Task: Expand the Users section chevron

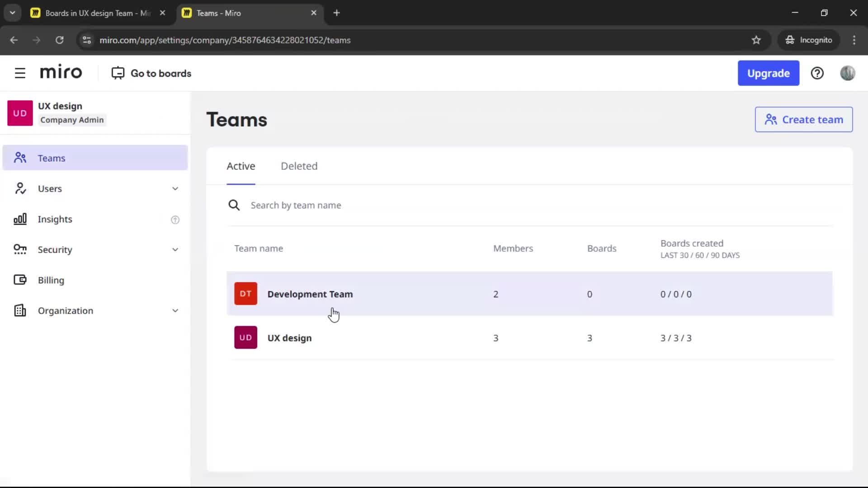Action: [175, 188]
